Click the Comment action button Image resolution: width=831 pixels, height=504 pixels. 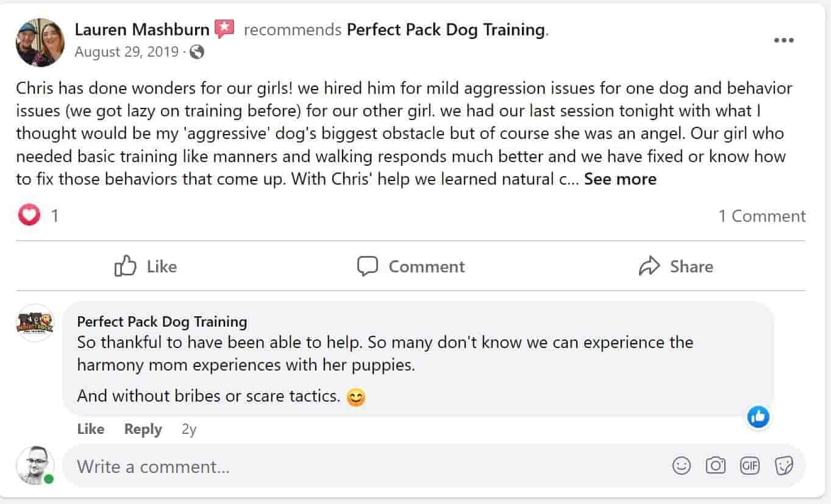[410, 266]
